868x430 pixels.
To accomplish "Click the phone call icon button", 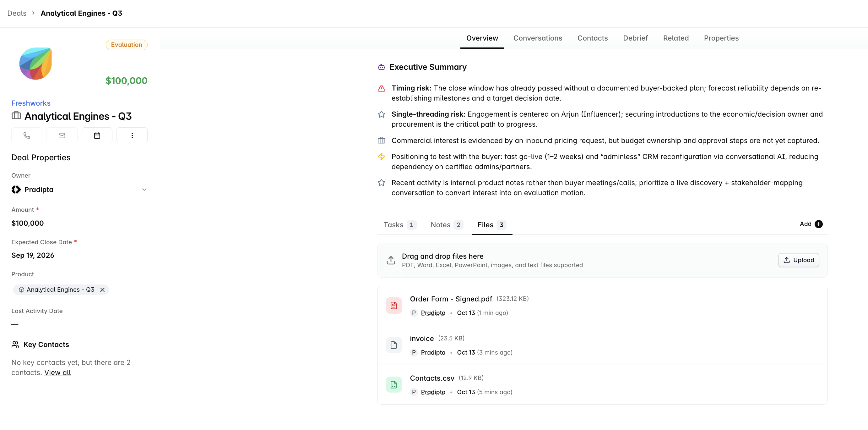I will (27, 135).
